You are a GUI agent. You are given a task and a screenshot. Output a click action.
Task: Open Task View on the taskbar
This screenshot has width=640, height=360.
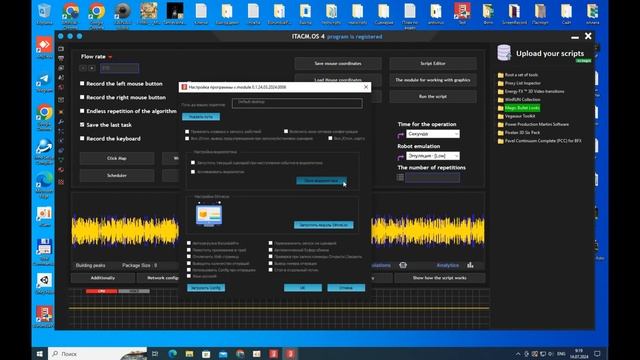coord(155,353)
